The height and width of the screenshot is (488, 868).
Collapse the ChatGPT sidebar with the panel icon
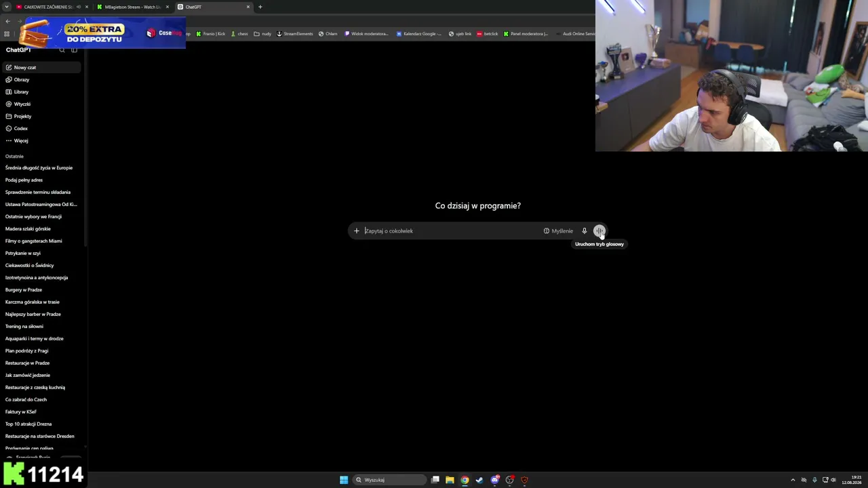click(74, 50)
